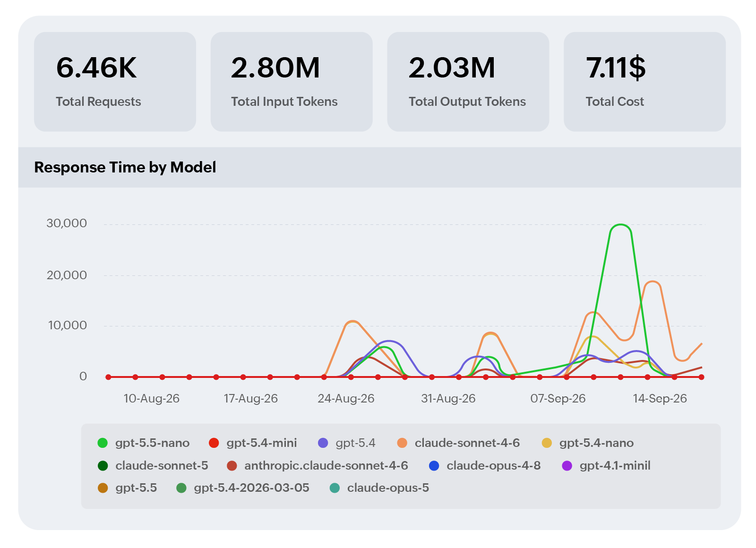Click gpt-4.1-minil legend label
Image resolution: width=756 pixels, height=548 pixels.
615,465
